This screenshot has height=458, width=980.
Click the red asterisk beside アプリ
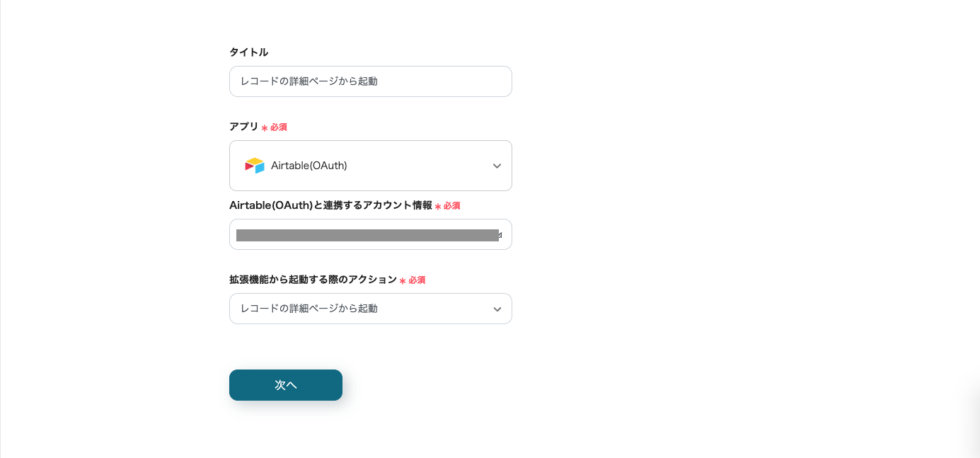(x=265, y=128)
